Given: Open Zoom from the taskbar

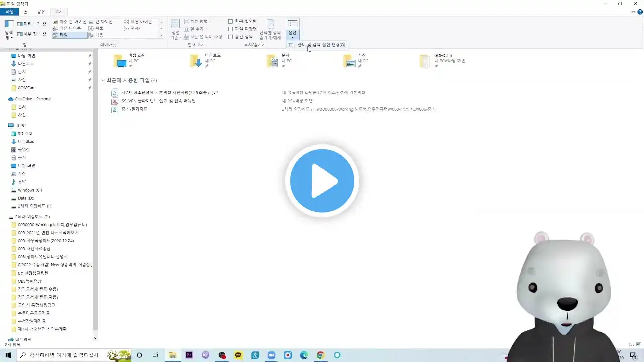Looking at the screenshot, I should (x=271, y=355).
